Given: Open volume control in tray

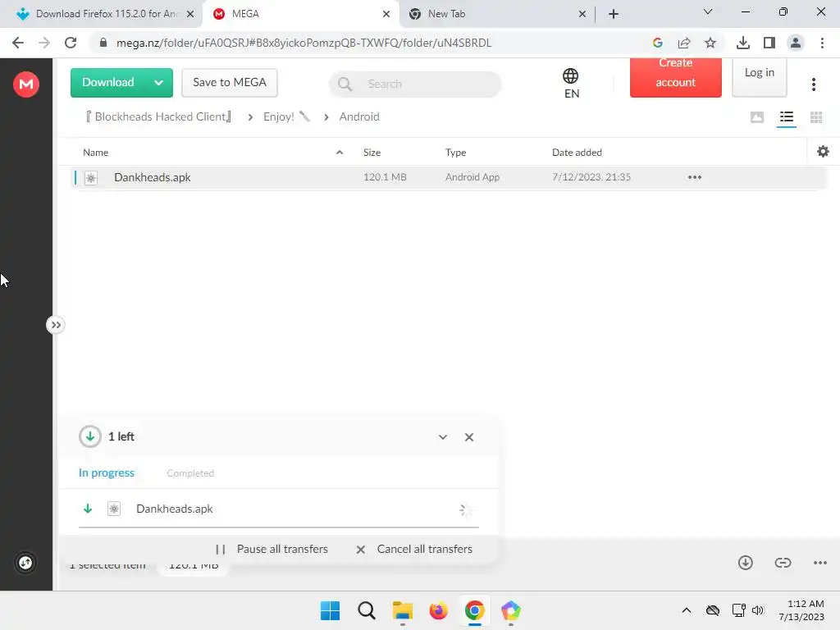Looking at the screenshot, I should click(x=757, y=610).
